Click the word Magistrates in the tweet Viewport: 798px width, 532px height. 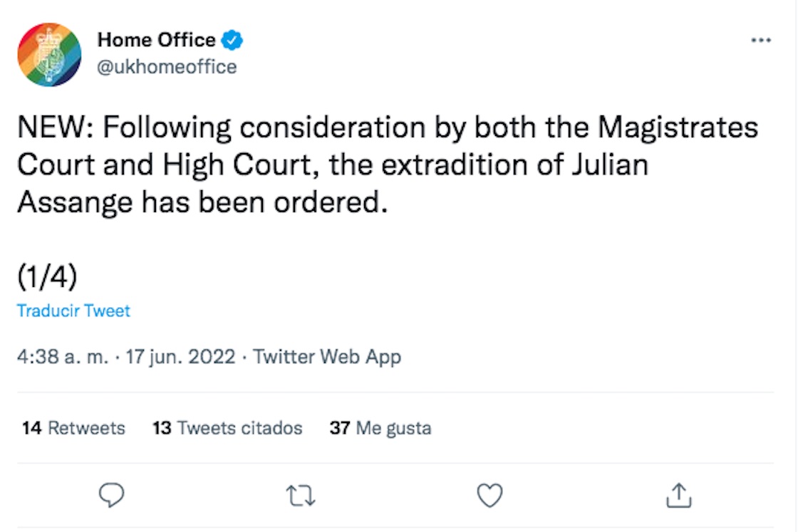[678, 129]
